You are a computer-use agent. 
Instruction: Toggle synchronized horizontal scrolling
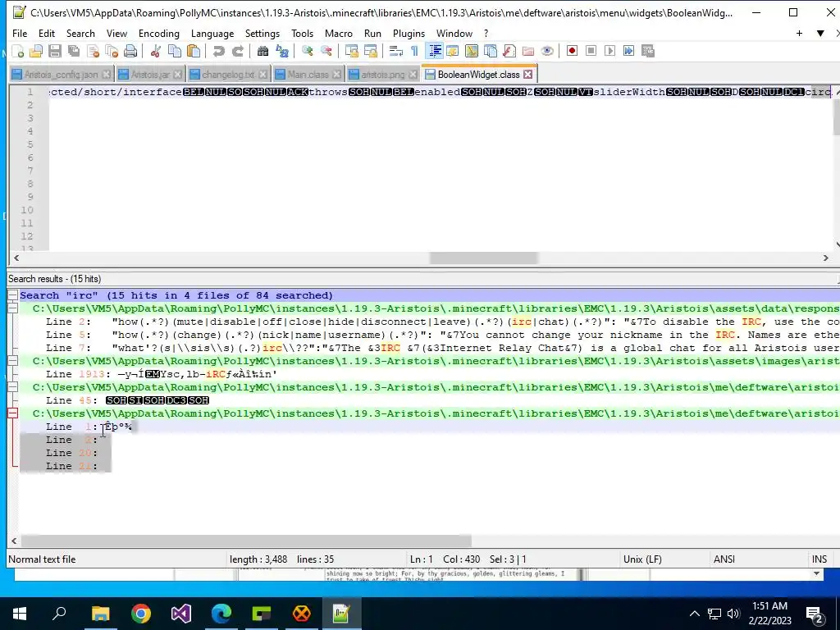click(x=370, y=52)
